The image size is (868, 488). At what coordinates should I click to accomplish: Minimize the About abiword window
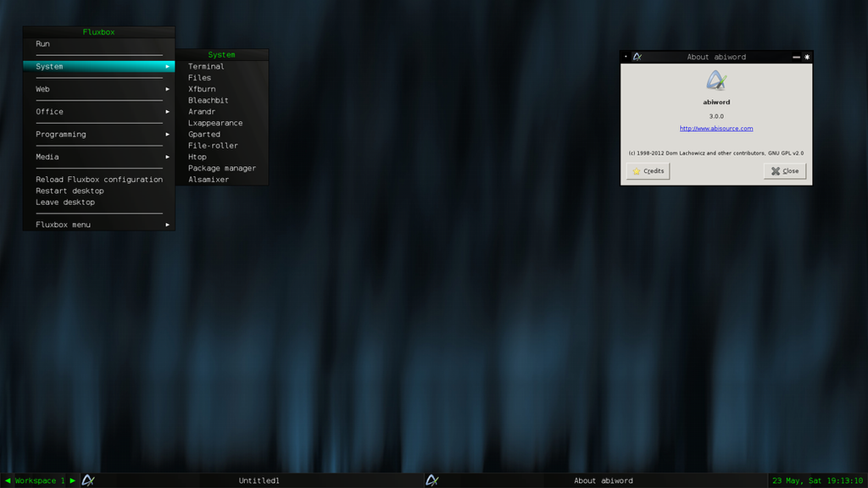796,57
